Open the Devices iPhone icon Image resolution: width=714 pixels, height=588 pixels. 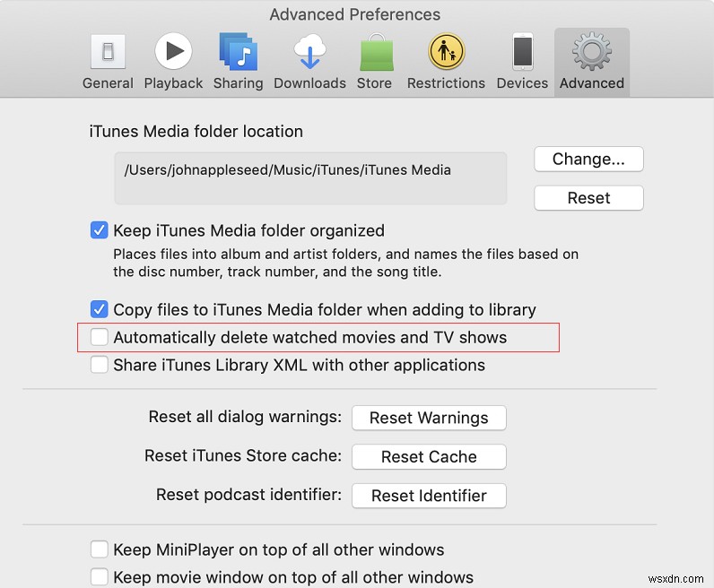(x=523, y=51)
